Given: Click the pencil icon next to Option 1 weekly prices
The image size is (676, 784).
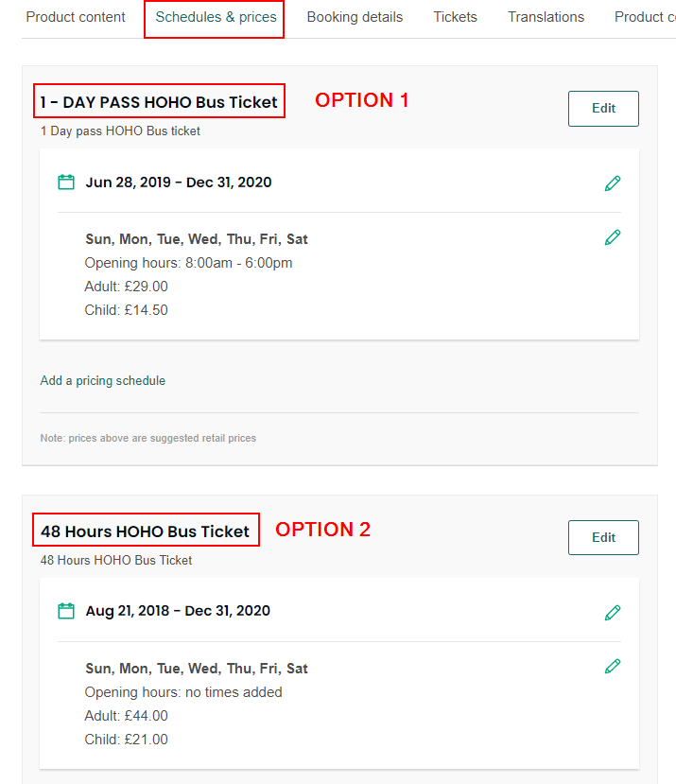Looking at the screenshot, I should (x=613, y=237).
